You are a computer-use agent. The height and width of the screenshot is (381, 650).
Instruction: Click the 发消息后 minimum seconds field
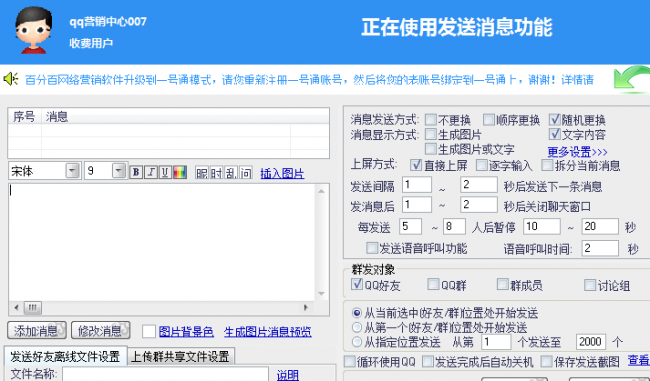tap(417, 204)
